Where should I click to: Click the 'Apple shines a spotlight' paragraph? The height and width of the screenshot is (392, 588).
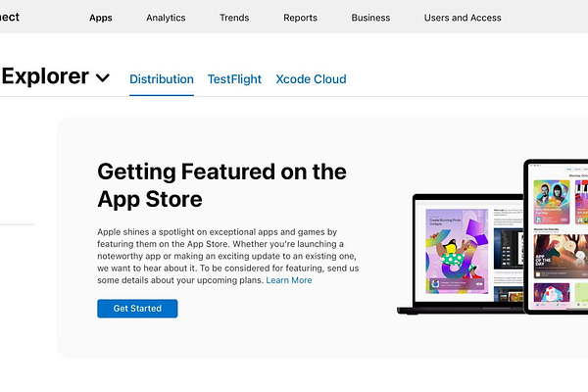(x=228, y=256)
